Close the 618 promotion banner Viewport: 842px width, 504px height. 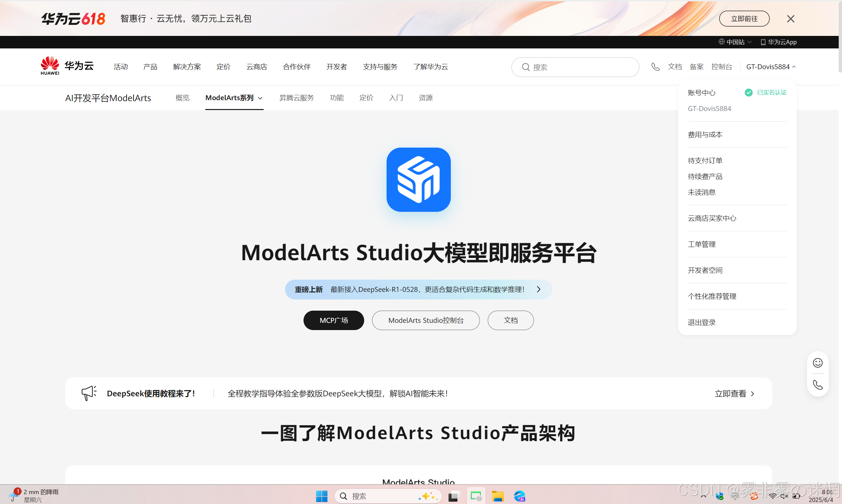point(790,19)
